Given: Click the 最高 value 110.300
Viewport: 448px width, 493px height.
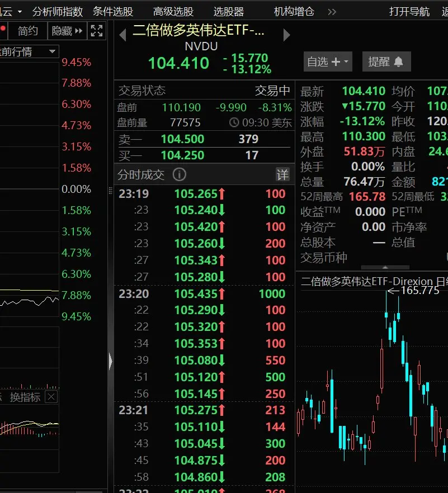Looking at the screenshot, I should click(364, 136).
